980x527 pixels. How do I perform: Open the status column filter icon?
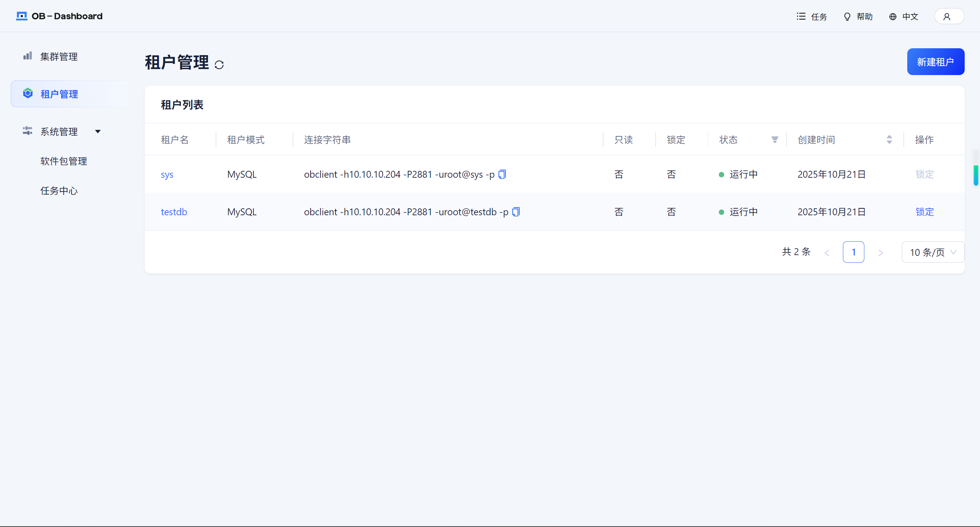tap(774, 140)
